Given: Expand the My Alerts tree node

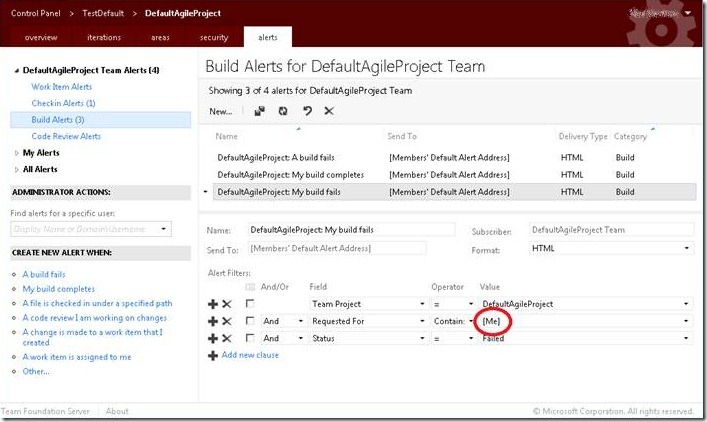Looking at the screenshot, I should (x=17, y=153).
